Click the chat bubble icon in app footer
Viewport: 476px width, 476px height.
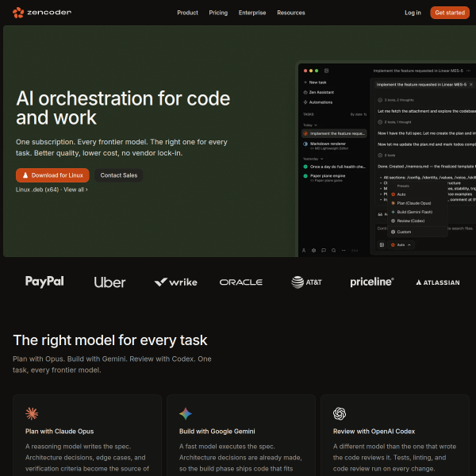pyautogui.click(x=324, y=251)
